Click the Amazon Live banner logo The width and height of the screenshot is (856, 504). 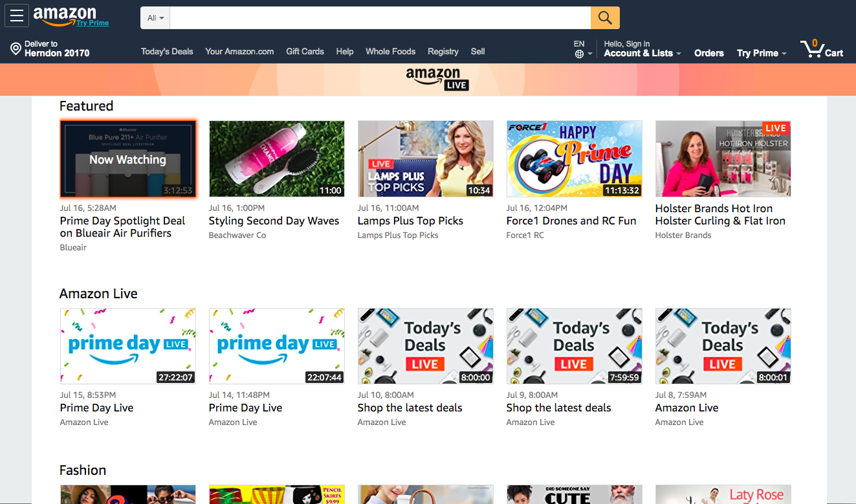(x=437, y=79)
